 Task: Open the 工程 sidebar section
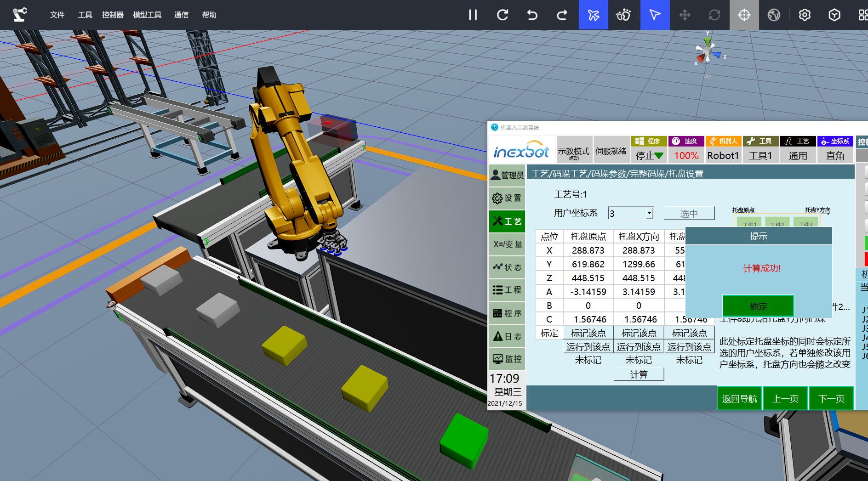tap(507, 290)
